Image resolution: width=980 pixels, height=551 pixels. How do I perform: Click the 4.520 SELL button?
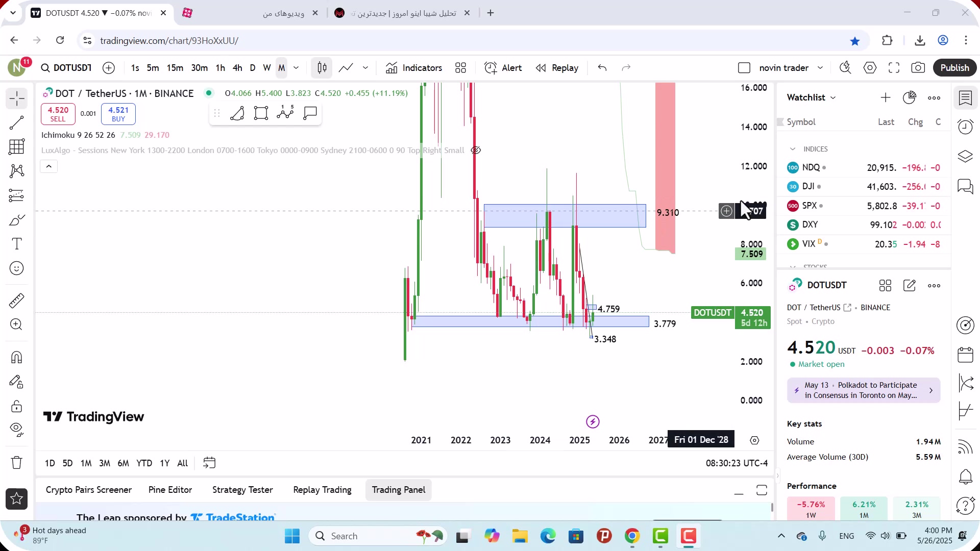click(58, 114)
